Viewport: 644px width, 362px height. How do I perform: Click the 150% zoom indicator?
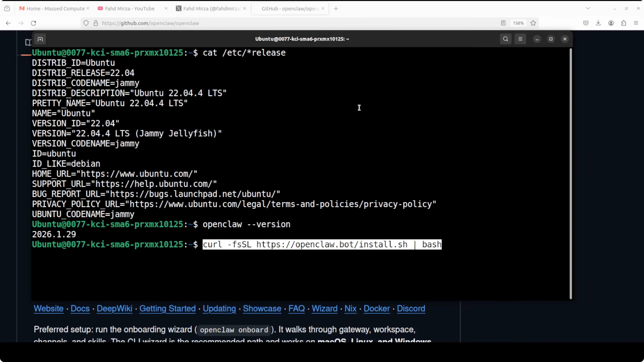click(518, 23)
